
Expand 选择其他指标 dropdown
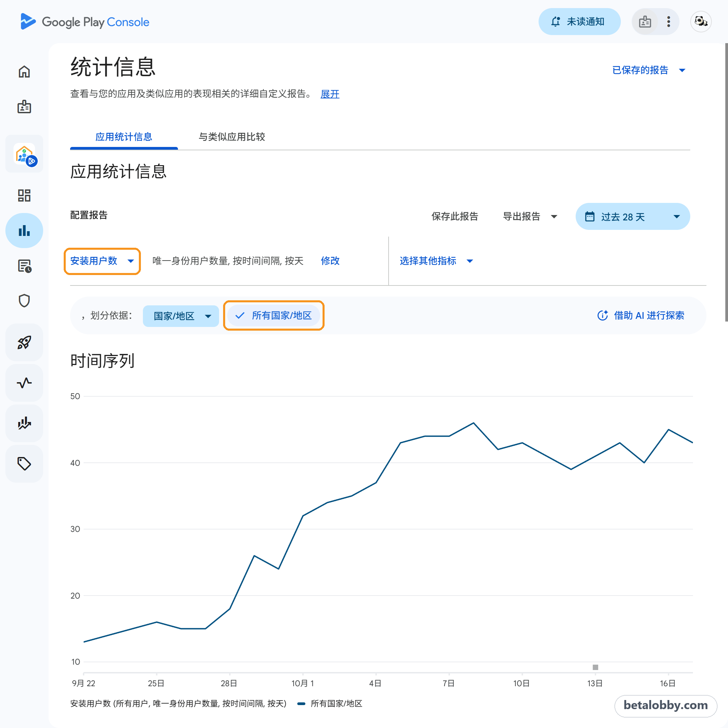point(436,261)
